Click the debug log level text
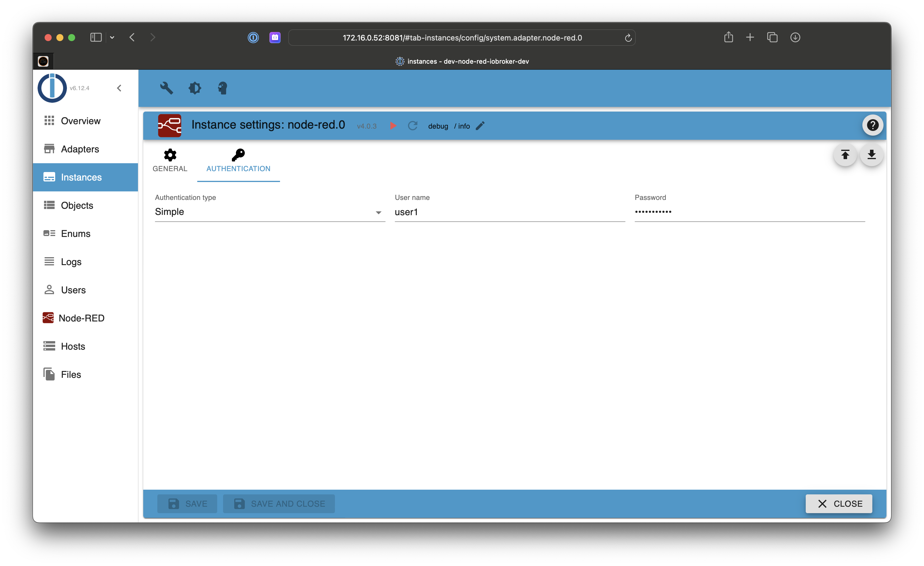 coord(438,126)
